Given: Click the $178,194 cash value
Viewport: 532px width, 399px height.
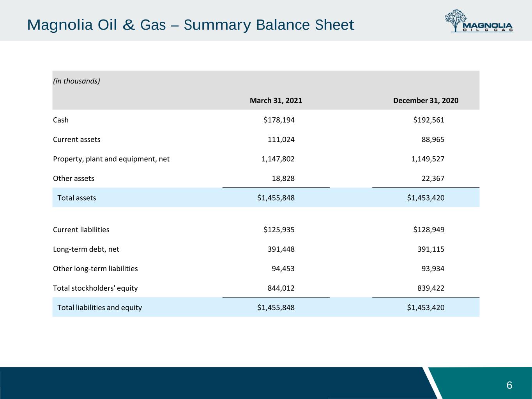Looking at the screenshot, I should [279, 120].
